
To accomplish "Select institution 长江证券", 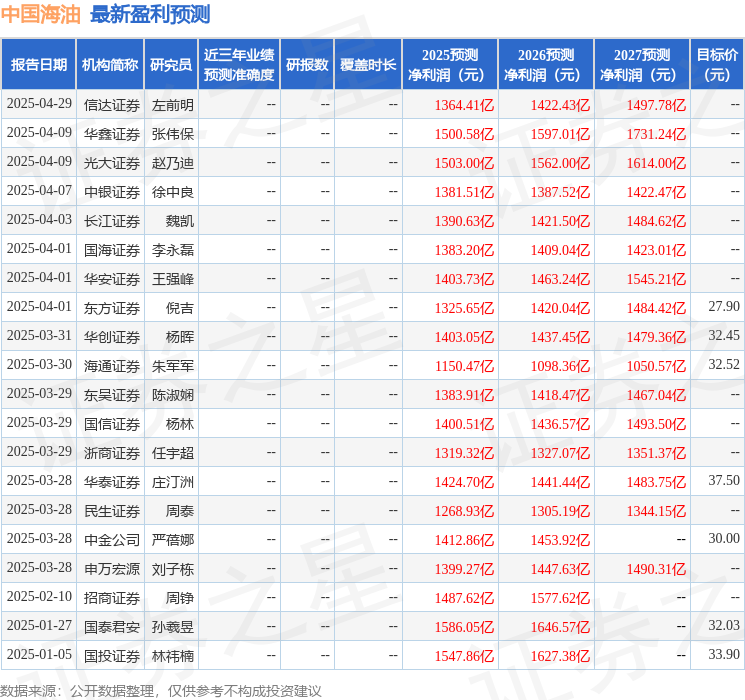I will [112, 221].
